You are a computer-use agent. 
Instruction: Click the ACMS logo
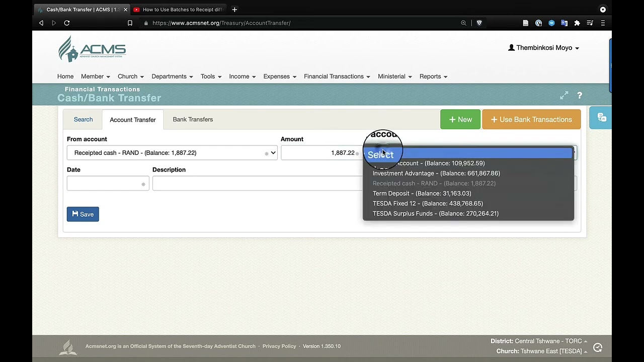point(92,49)
